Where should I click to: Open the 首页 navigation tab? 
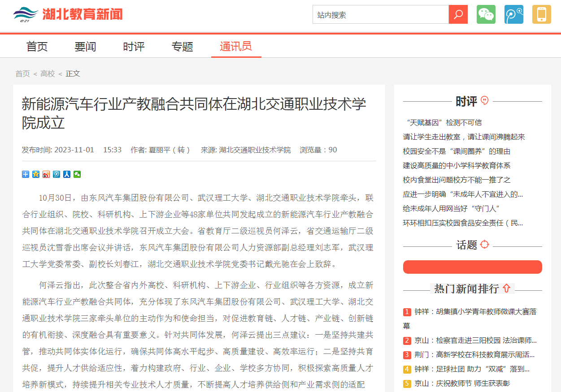point(37,46)
